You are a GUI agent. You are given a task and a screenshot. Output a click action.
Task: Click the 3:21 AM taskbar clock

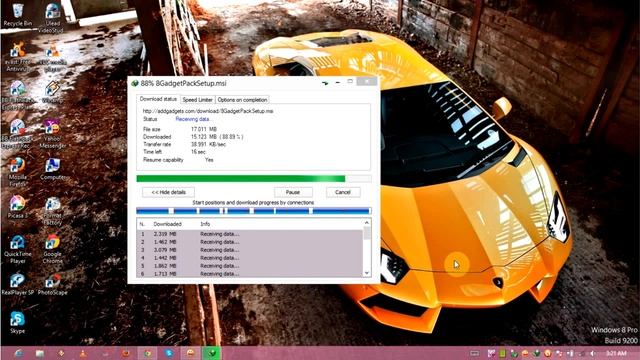pyautogui.click(x=616, y=353)
